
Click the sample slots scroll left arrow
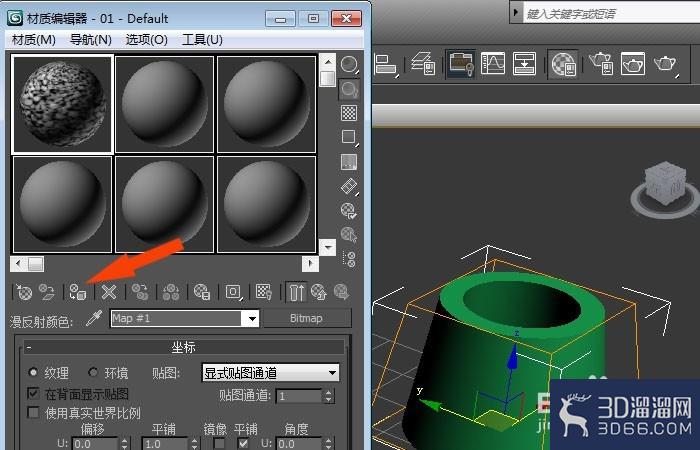coord(18,264)
